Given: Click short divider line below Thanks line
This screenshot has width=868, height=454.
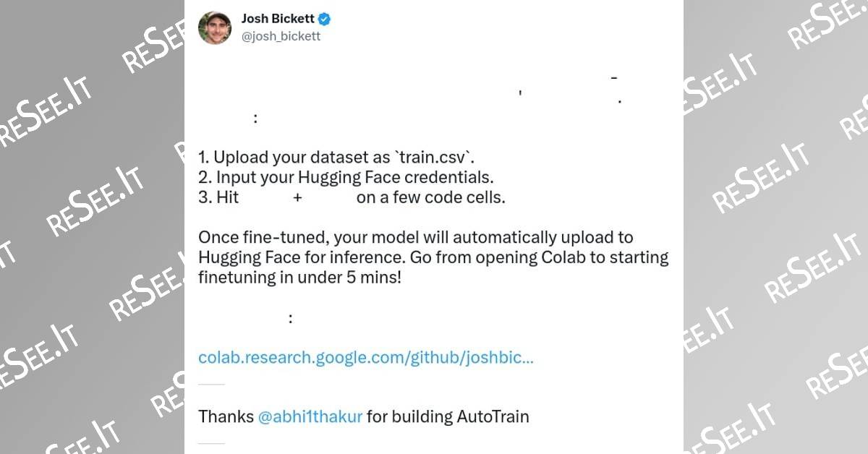Looking at the screenshot, I should [x=211, y=443].
